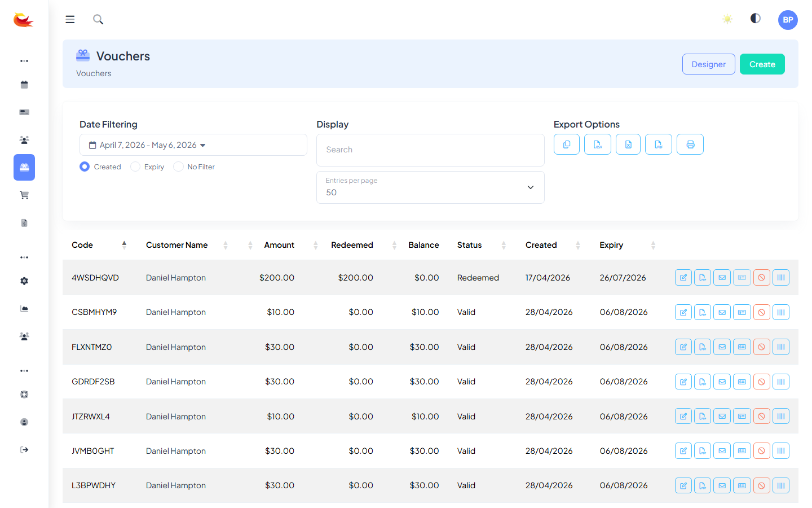This screenshot has height=508, width=812.
Task: Click Balance column header
Action: pos(423,245)
